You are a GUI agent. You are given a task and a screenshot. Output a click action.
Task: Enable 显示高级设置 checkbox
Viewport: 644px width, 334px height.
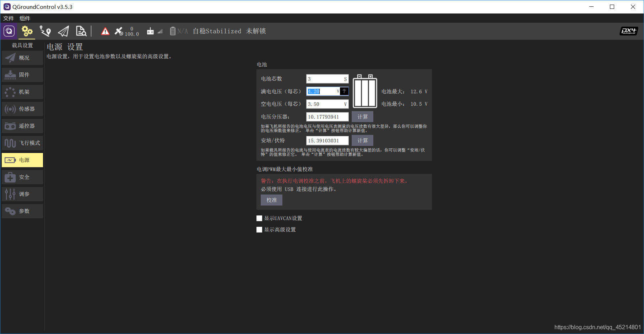click(259, 230)
